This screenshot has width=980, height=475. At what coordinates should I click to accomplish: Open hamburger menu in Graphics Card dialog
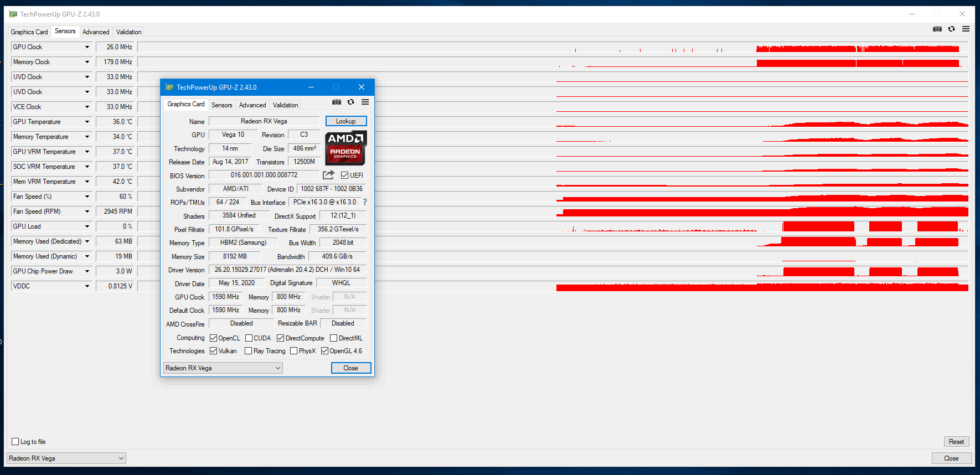pos(365,102)
